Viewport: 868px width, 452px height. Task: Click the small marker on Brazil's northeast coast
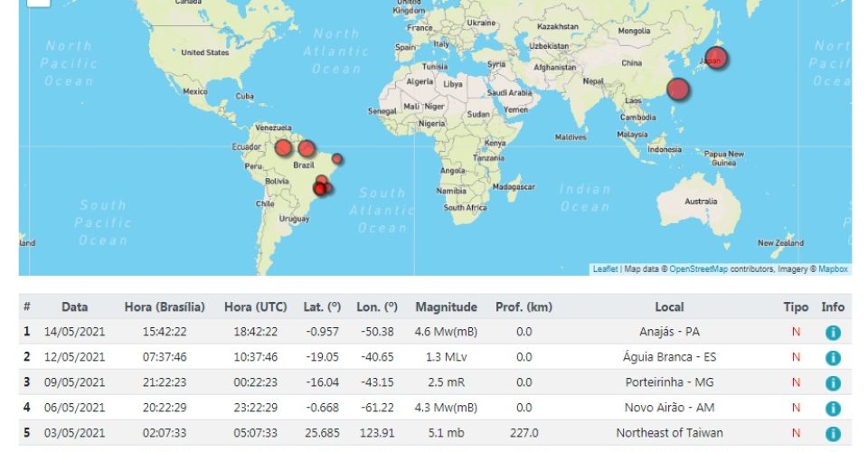(x=337, y=159)
